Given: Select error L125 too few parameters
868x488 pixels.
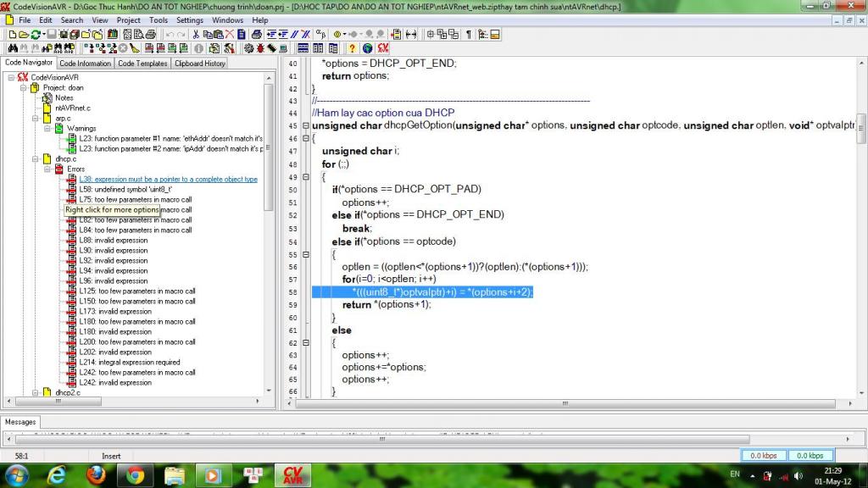Looking at the screenshot, I should coord(137,291).
